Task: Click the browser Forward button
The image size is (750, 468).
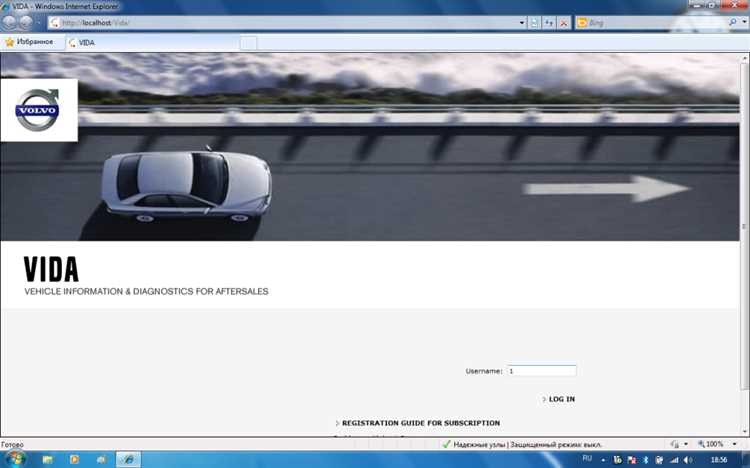Action: (x=26, y=22)
